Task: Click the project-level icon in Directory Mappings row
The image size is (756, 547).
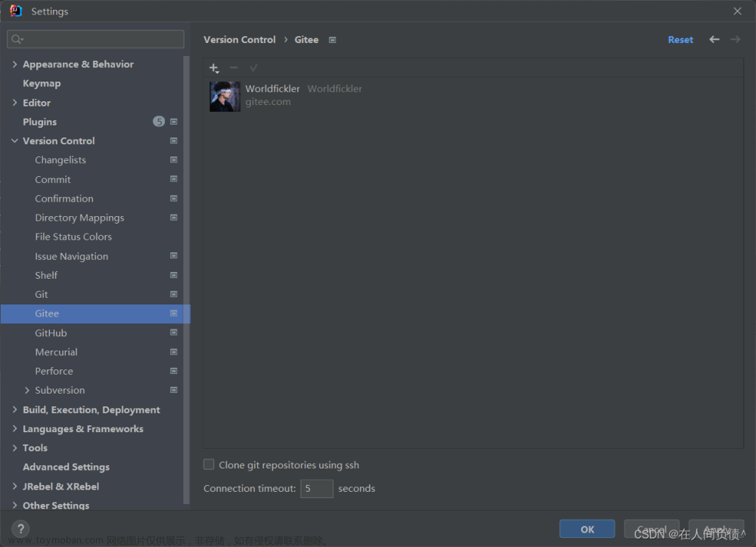Action: [x=174, y=218]
